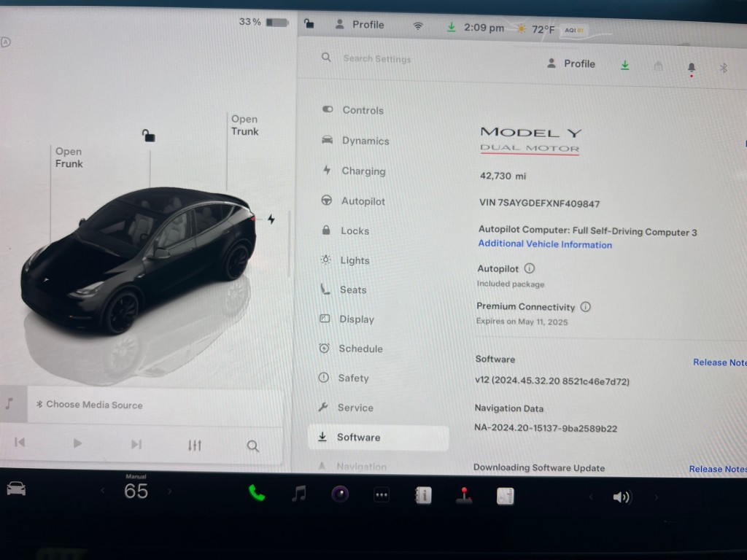Open Autopilot info circle icon
This screenshot has height=560, width=747.
click(x=530, y=268)
